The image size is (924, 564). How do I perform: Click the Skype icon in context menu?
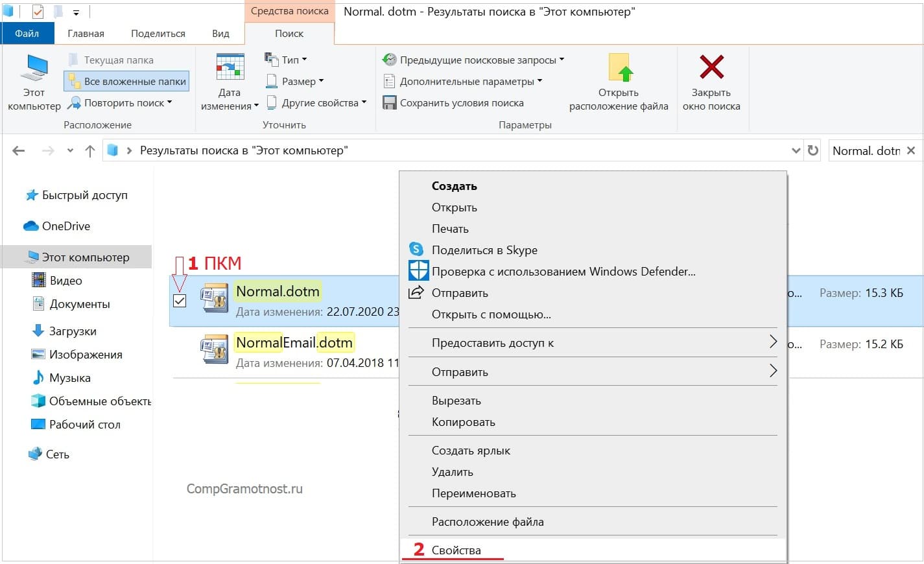(x=416, y=250)
